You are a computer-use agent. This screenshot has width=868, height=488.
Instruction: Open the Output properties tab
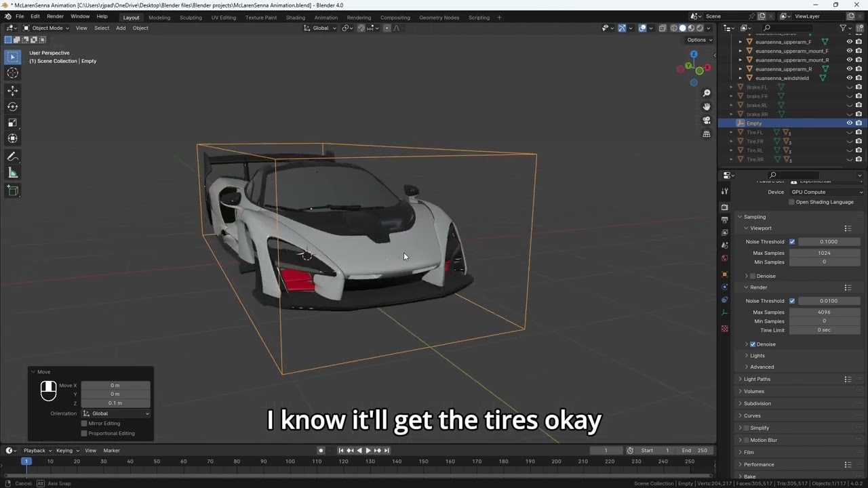(724, 220)
